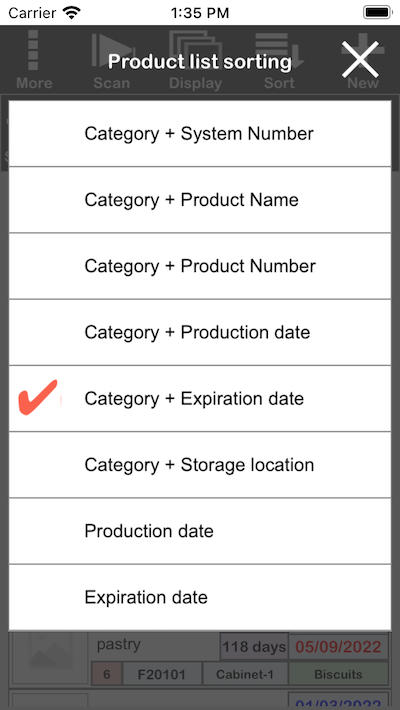Sort list by Production date only
This screenshot has width=400, height=710.
[x=200, y=531]
